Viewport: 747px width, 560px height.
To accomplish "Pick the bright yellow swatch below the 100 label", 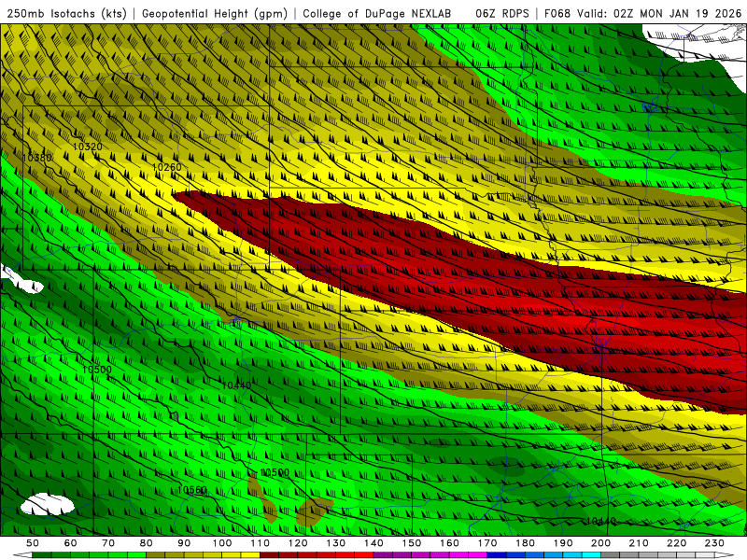I will pyautogui.click(x=232, y=554).
